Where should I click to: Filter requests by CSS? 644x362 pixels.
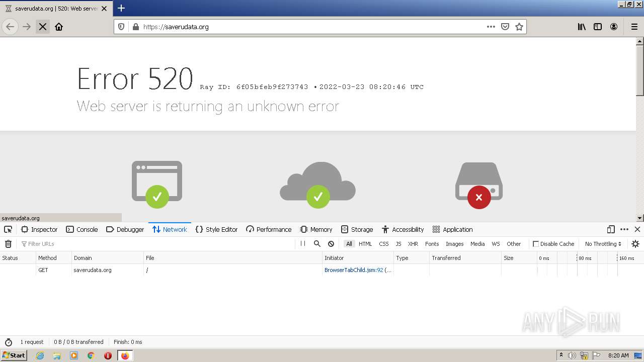point(384,244)
